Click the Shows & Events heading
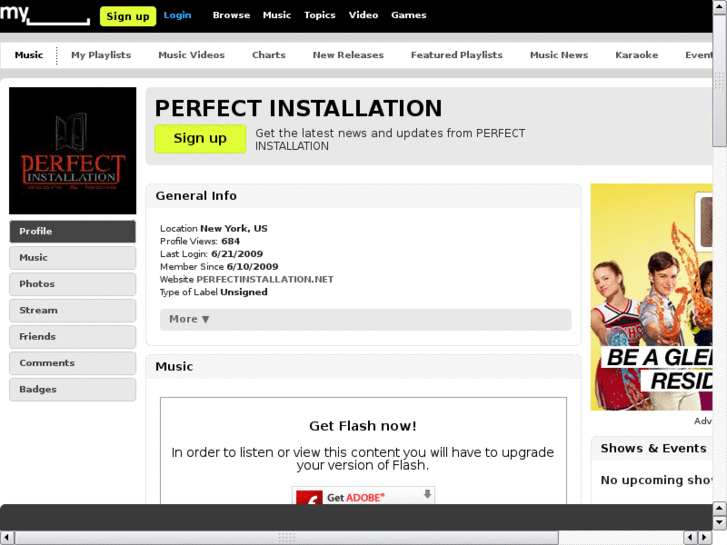Image resolution: width=727 pixels, height=545 pixels. [x=654, y=448]
